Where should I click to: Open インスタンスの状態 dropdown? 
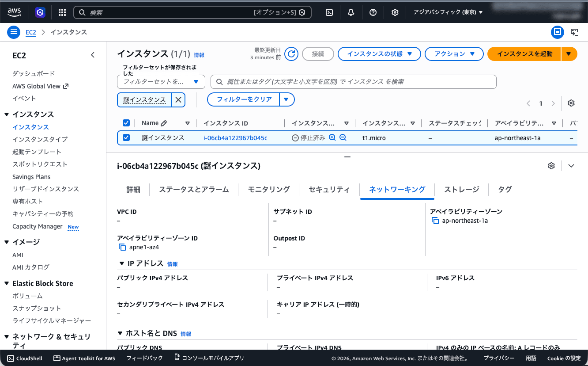(x=379, y=54)
